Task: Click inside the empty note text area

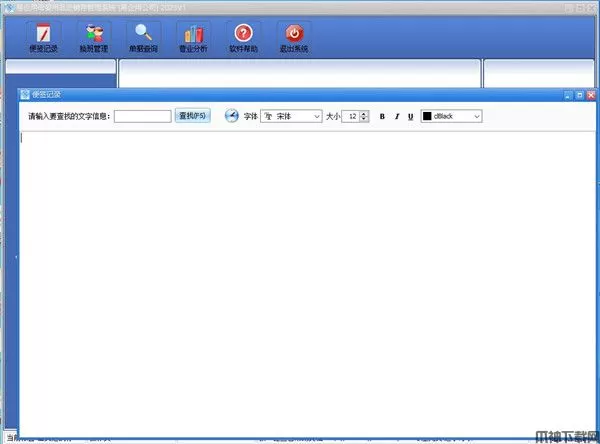Action: 307,283
